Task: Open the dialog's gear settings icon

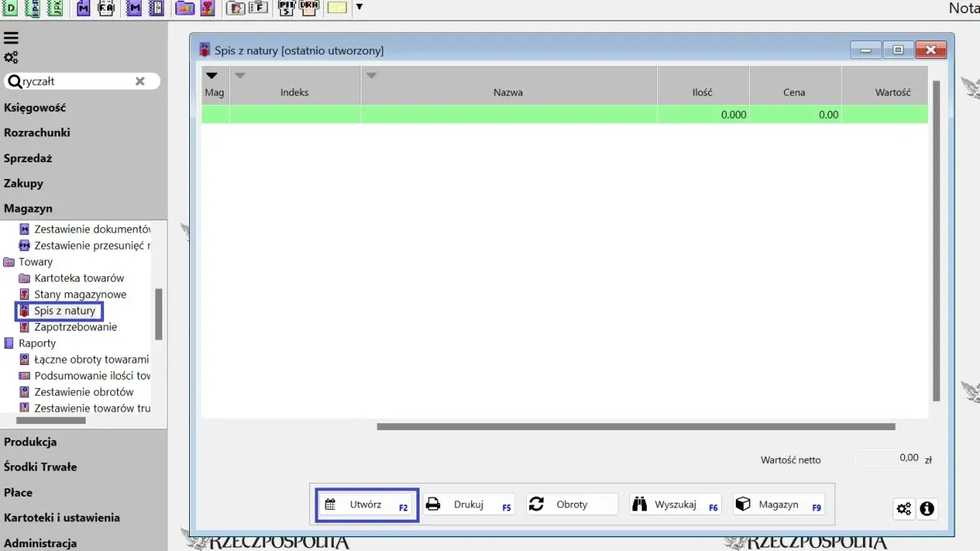Action: click(x=904, y=508)
